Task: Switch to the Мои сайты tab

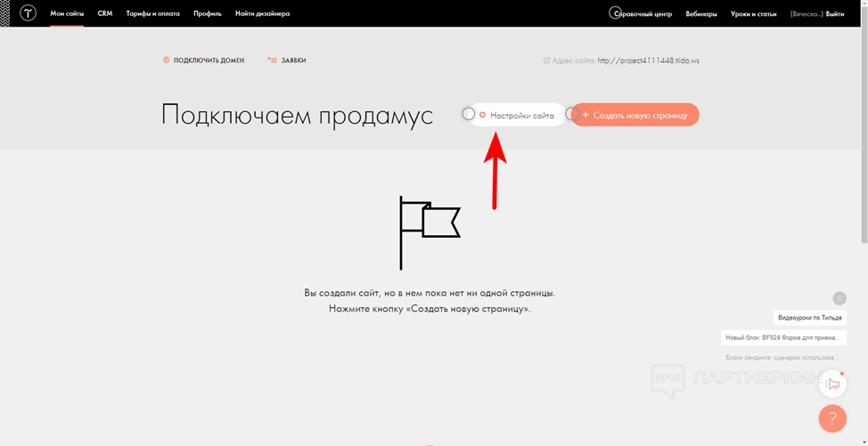Action: click(x=67, y=13)
